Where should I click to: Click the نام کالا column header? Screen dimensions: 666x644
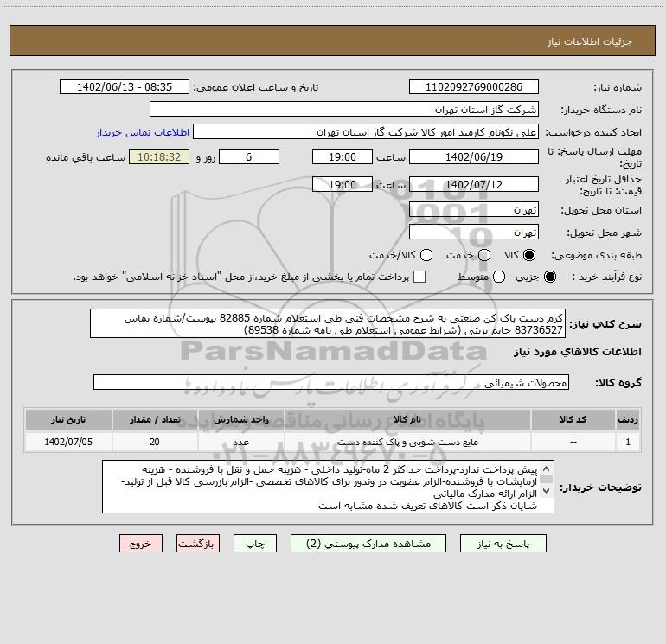coord(407,420)
